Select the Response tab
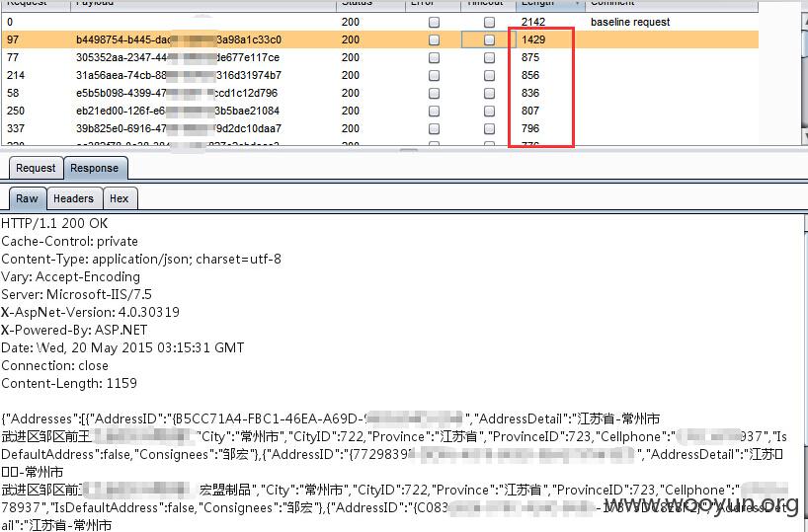Image resolution: width=808 pixels, height=532 pixels. (94, 169)
